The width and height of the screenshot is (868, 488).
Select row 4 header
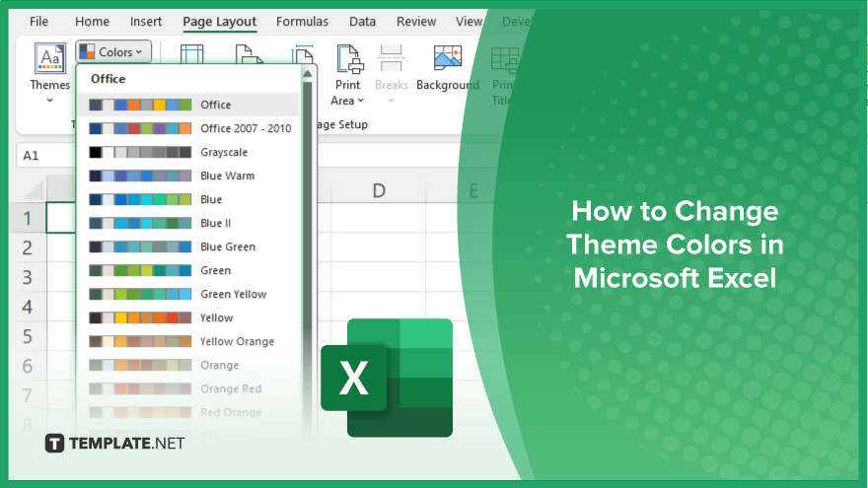[x=28, y=307]
